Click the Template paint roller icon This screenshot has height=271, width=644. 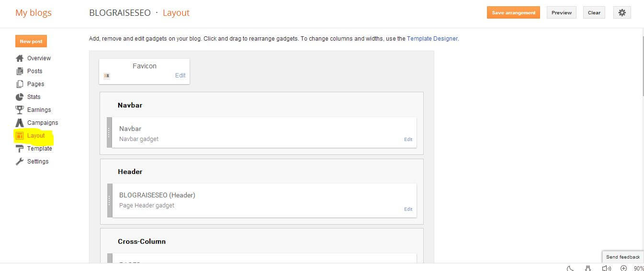[20, 149]
